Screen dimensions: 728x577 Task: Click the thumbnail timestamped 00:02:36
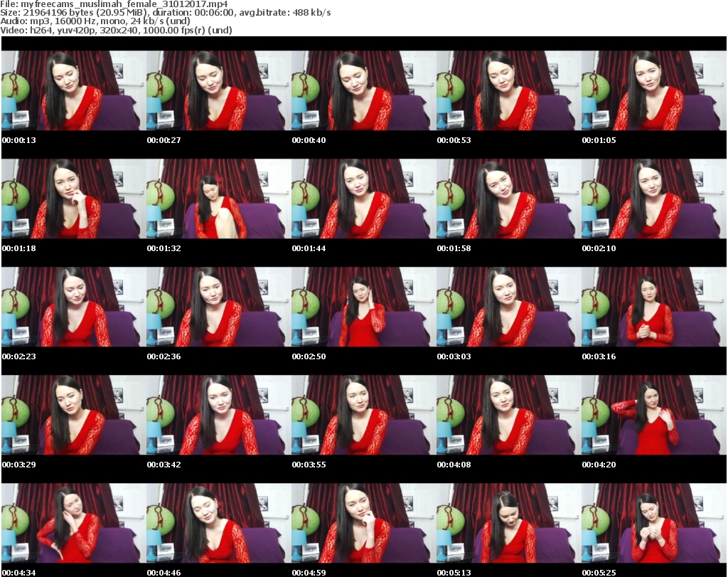click(x=219, y=307)
